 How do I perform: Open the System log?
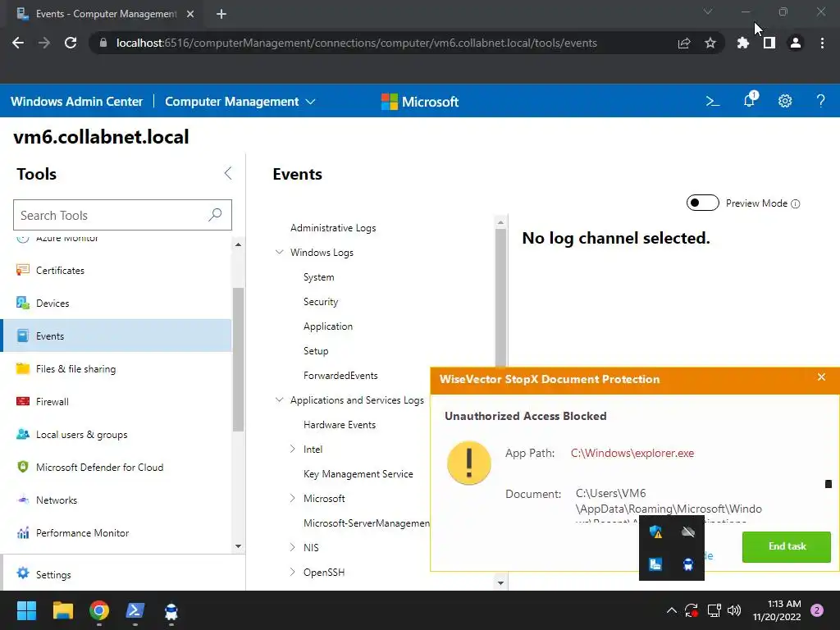pyautogui.click(x=319, y=277)
